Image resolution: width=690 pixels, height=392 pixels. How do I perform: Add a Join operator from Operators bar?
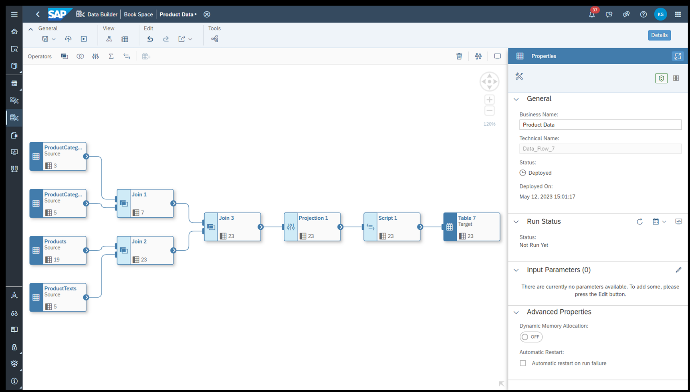tap(64, 56)
